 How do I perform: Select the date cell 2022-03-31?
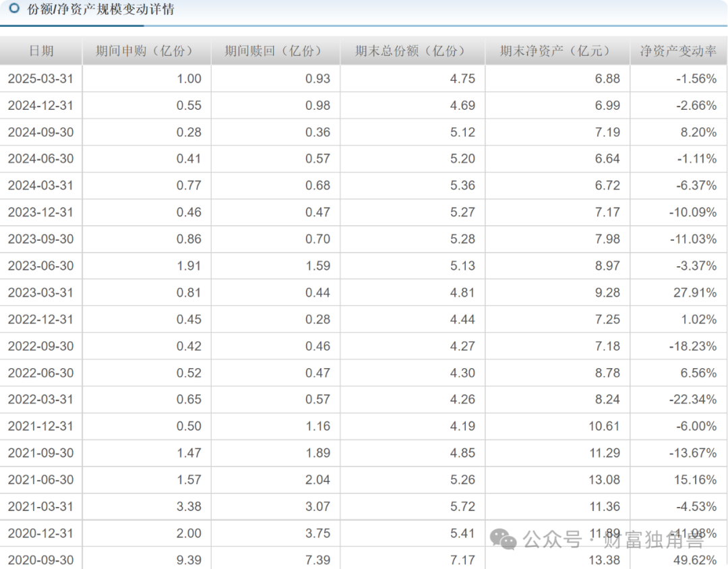click(41, 400)
